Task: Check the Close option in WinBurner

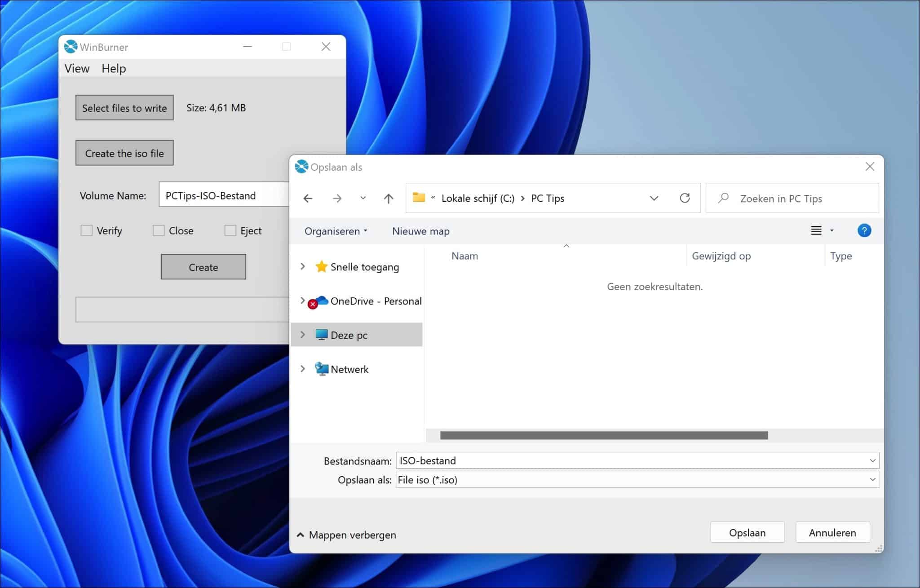Action: [x=159, y=230]
